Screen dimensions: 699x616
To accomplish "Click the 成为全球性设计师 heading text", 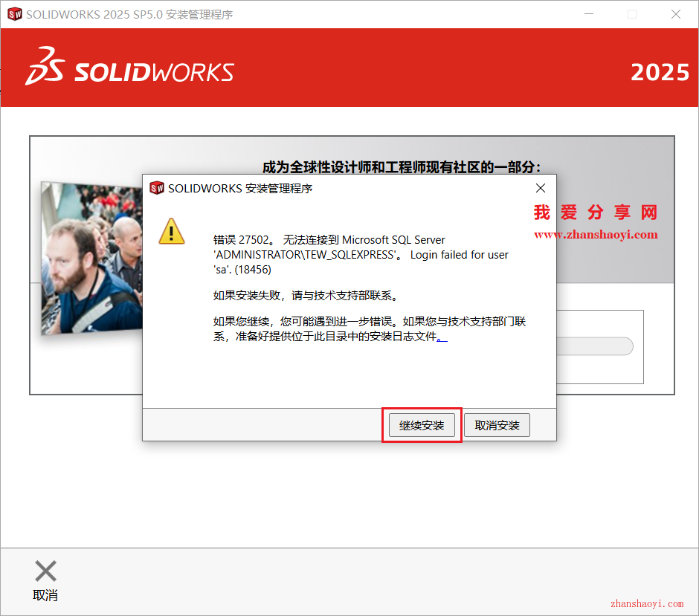I will (402, 167).
